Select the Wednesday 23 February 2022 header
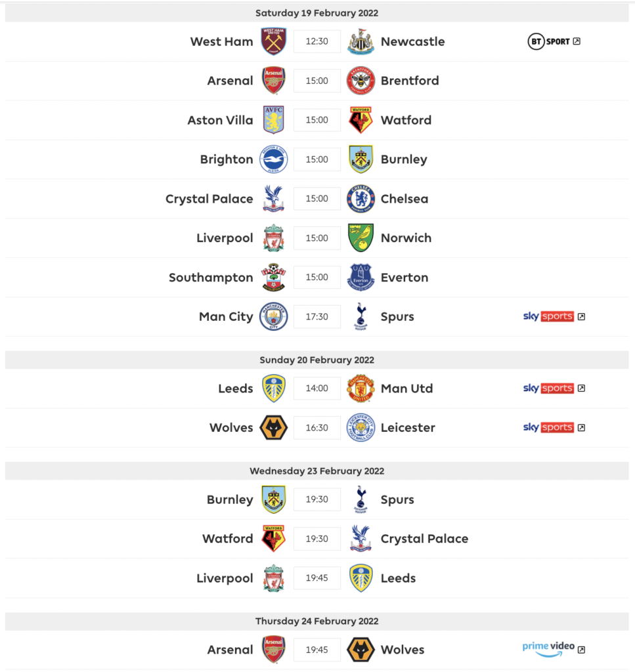Viewport: 635px width, 672px height. [317, 471]
